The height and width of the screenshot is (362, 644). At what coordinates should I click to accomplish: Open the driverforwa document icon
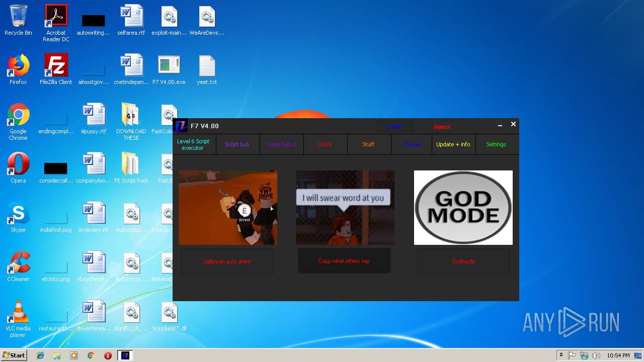[x=94, y=316]
